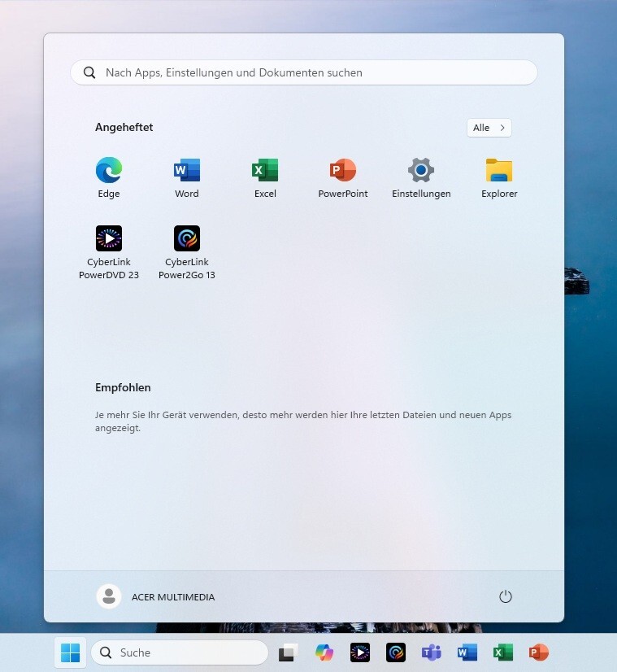Open Excel from the taskbar
The height and width of the screenshot is (672, 617).
click(502, 652)
